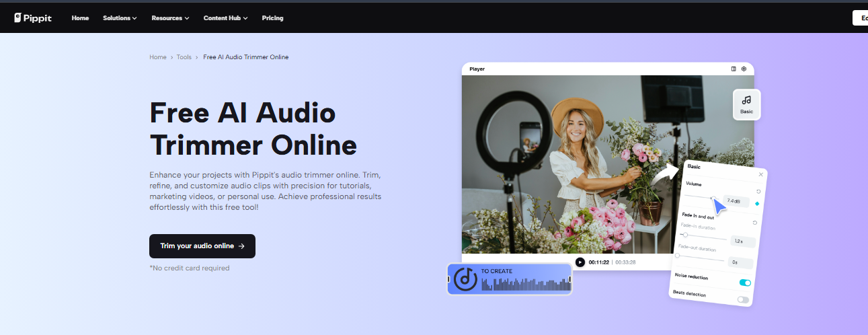Click the TO CREATE music clip icon
This screenshot has width=868, height=335.
465,278
